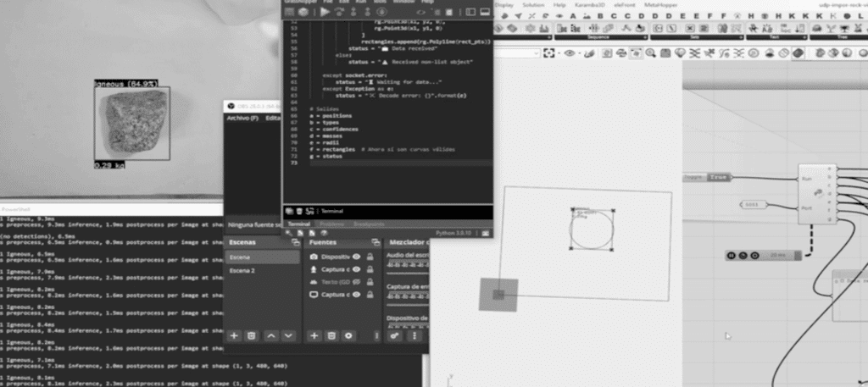Click Grasshopper sketch feather icon
The height and width of the screenshot is (387, 868).
(x=590, y=53)
